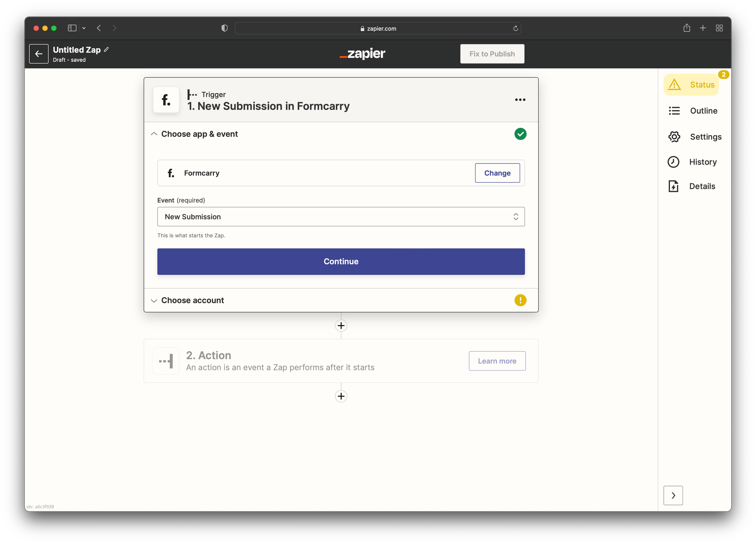Click Learn more in the Action step
The height and width of the screenshot is (544, 756).
(497, 361)
